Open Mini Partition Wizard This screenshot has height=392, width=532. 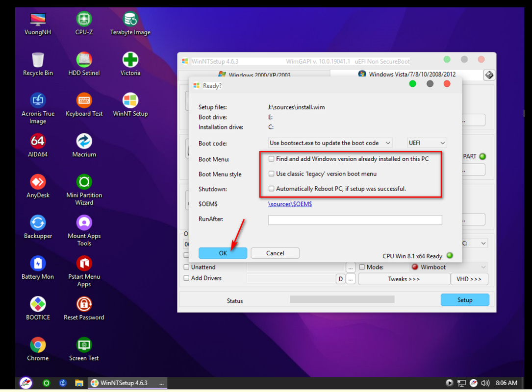[84, 190]
